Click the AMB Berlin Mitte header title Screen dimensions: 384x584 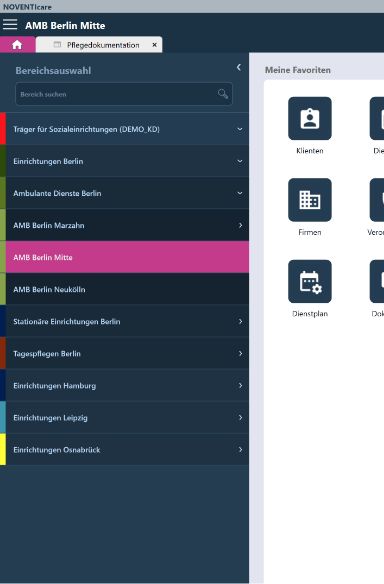click(x=65, y=26)
